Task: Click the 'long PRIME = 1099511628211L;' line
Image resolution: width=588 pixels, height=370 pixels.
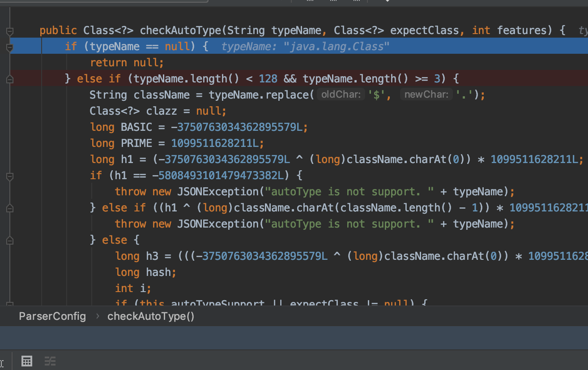Action: (x=177, y=143)
